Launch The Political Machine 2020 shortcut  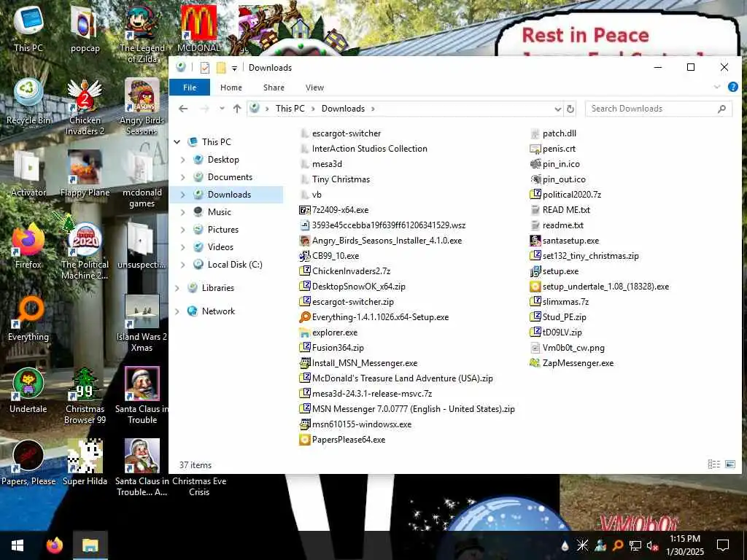85,252
